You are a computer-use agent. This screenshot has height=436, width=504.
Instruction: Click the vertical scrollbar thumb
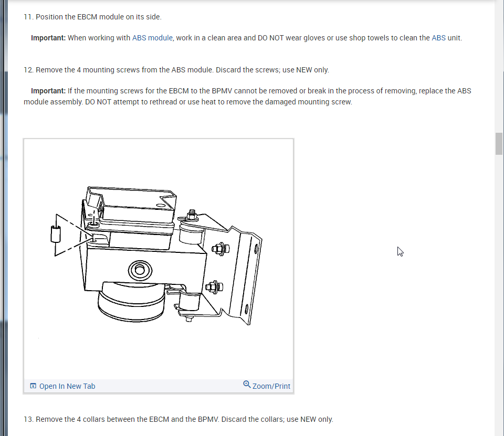click(x=499, y=144)
